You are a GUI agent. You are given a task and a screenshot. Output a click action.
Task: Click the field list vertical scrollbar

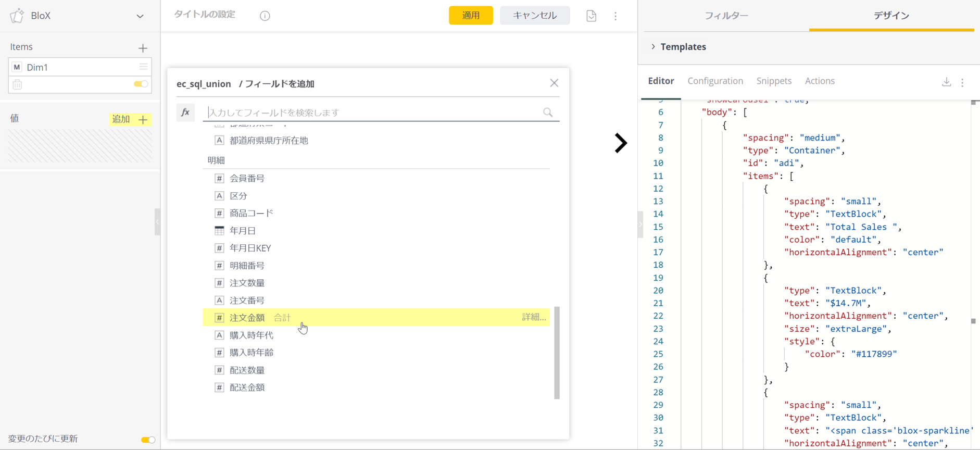[x=557, y=352]
